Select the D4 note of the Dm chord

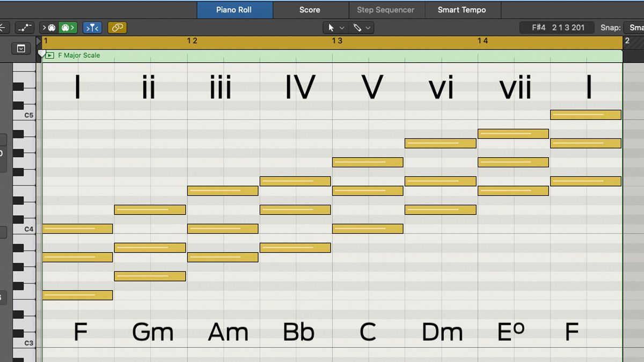pyautogui.click(x=441, y=210)
